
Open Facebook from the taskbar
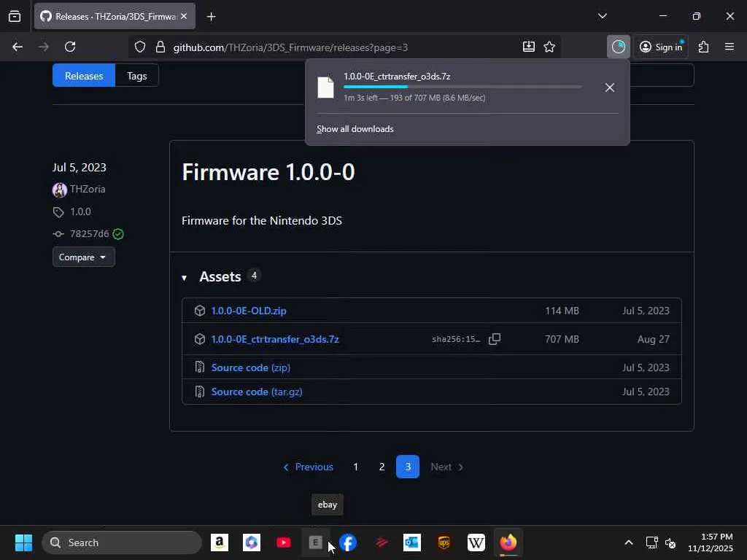coord(348,542)
